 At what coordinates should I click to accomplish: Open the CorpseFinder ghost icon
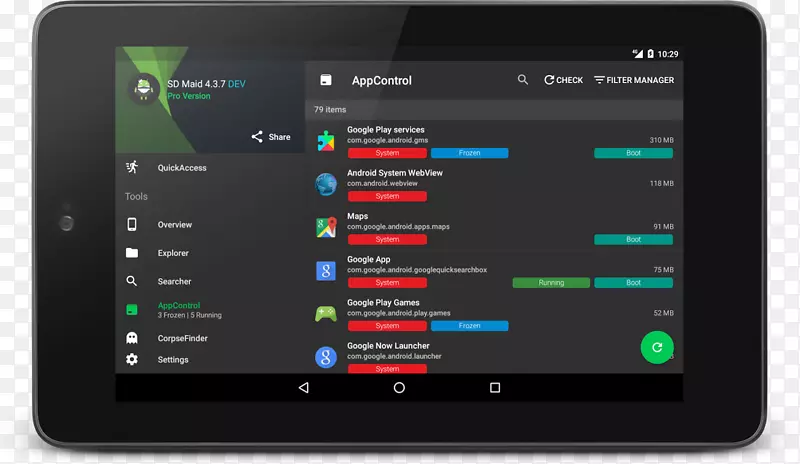pos(132,337)
